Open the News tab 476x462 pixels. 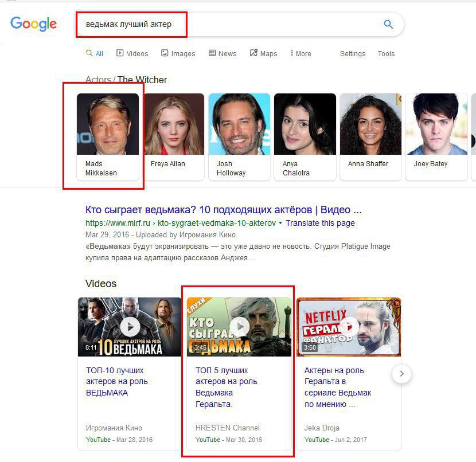[223, 53]
